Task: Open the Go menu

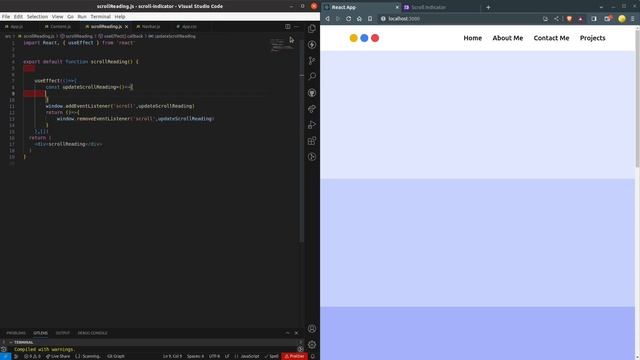Action: pyautogui.click(x=71, y=17)
